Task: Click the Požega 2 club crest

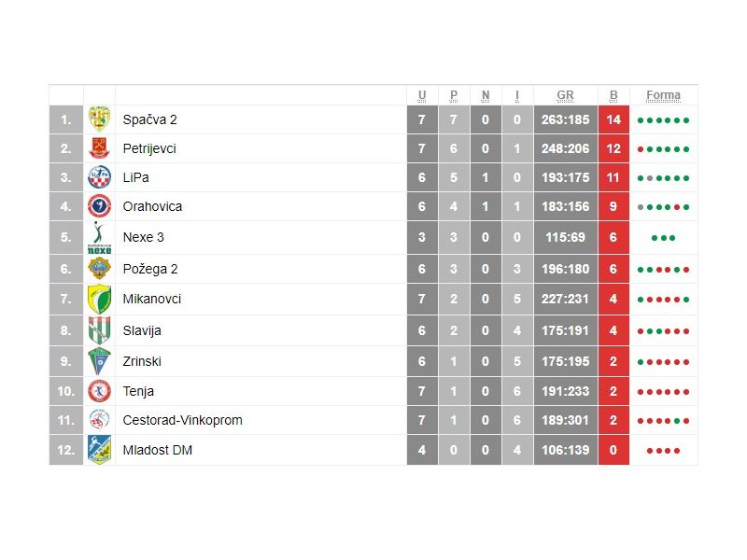Action: click(x=99, y=269)
